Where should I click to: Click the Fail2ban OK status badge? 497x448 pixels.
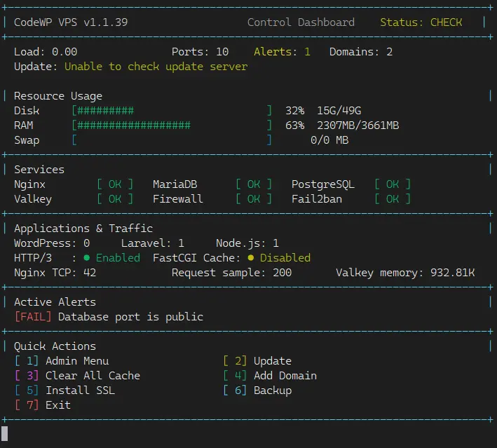pos(393,199)
